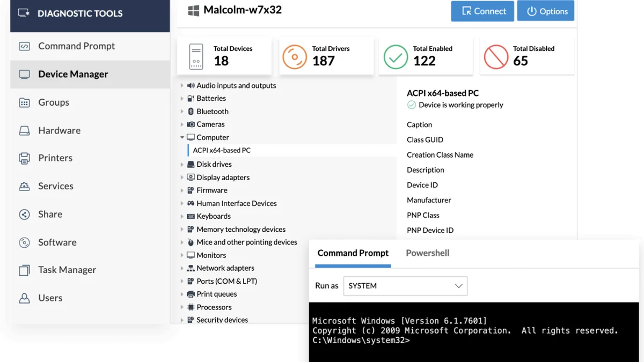Screen dimensions: 644x362
Task: Expand the Network adapters node
Action: pyautogui.click(x=182, y=269)
